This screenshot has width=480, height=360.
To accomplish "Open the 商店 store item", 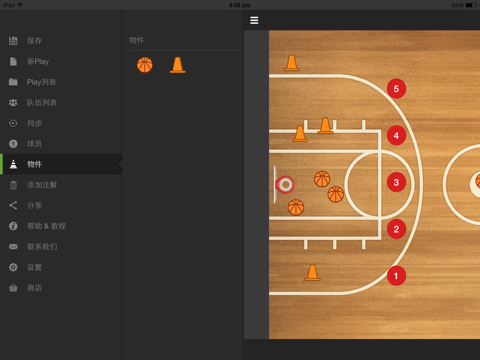I will (61, 288).
